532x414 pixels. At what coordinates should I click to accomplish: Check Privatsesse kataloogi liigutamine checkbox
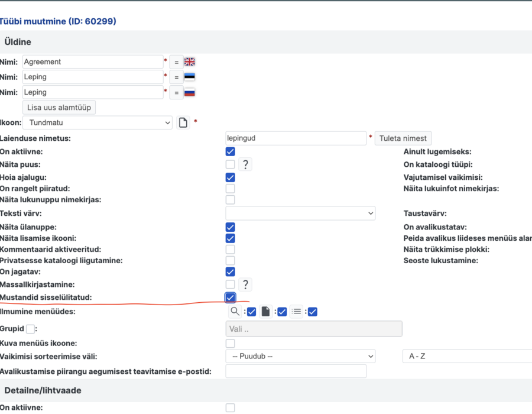pyautogui.click(x=231, y=261)
